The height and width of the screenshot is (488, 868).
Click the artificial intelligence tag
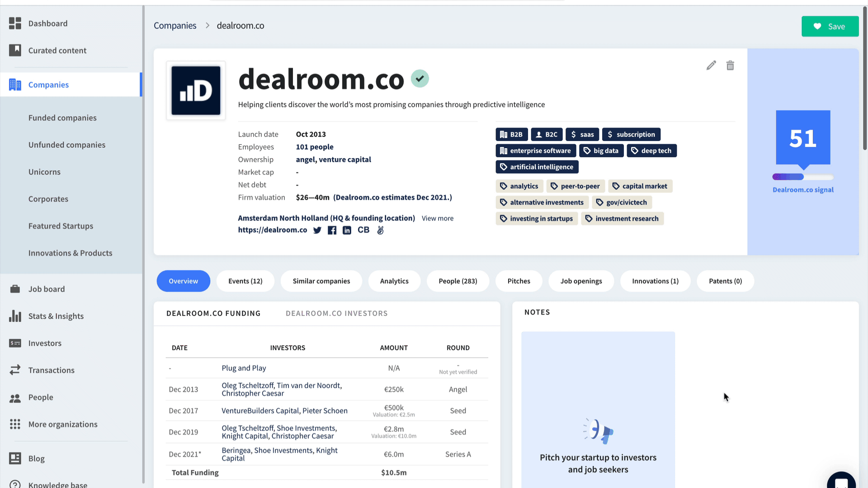pyautogui.click(x=537, y=167)
